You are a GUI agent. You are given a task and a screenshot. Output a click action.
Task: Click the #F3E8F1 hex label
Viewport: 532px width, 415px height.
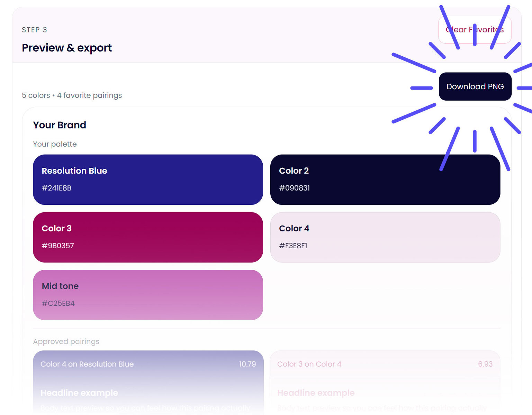point(293,246)
